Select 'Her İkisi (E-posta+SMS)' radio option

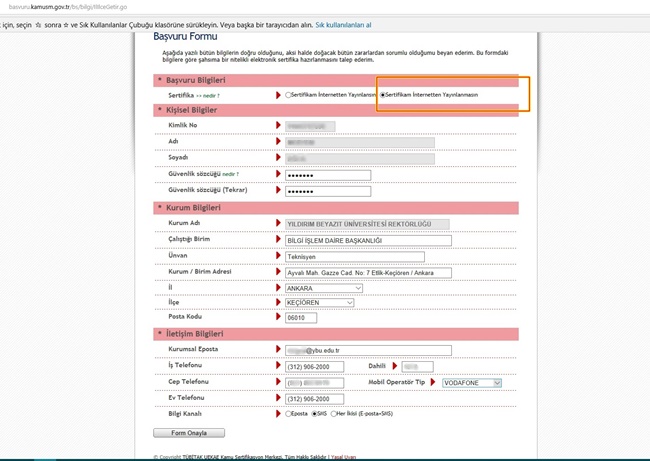pyautogui.click(x=336, y=413)
